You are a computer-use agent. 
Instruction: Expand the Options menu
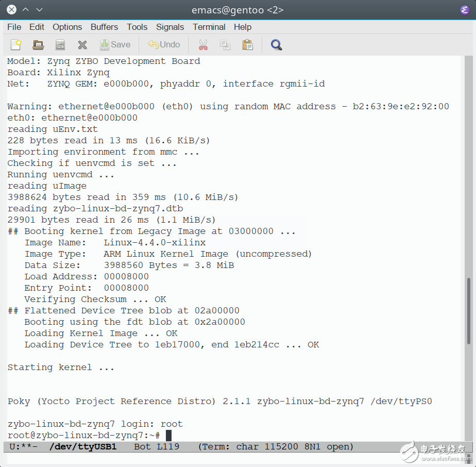tap(67, 27)
